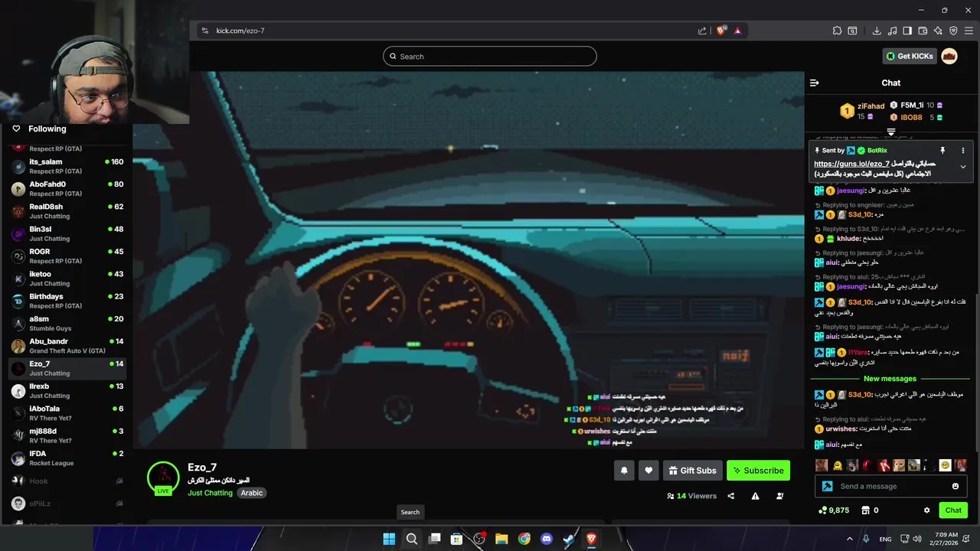The height and width of the screenshot is (551, 980).
Task: Select the yellow smiley emote in quick emotes
Action: 946,465
